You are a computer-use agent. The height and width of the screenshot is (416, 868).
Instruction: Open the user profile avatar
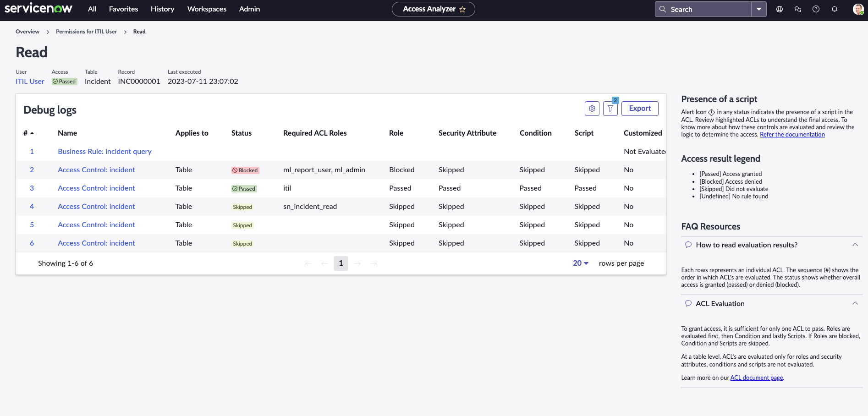coord(858,9)
